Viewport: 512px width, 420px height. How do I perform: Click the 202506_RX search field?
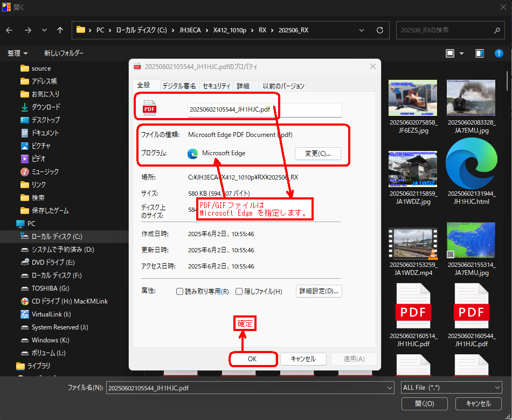450,30
